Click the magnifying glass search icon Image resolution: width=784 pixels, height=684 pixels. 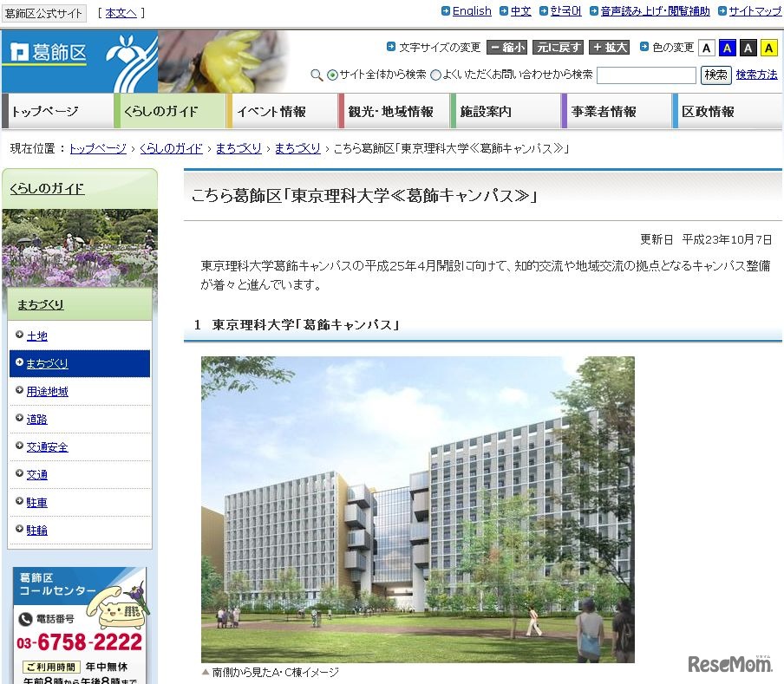[319, 75]
